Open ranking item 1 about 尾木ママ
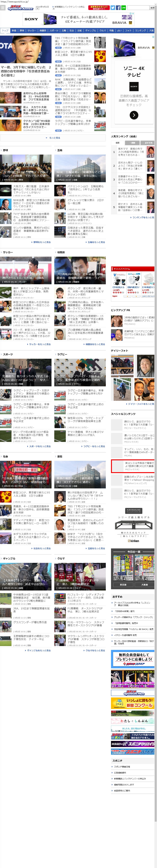This screenshot has width=157, height=868. 133,152
